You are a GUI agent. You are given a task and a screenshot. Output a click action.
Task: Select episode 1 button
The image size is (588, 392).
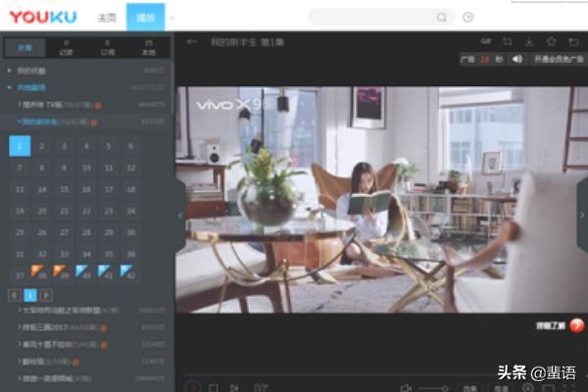[x=20, y=146]
